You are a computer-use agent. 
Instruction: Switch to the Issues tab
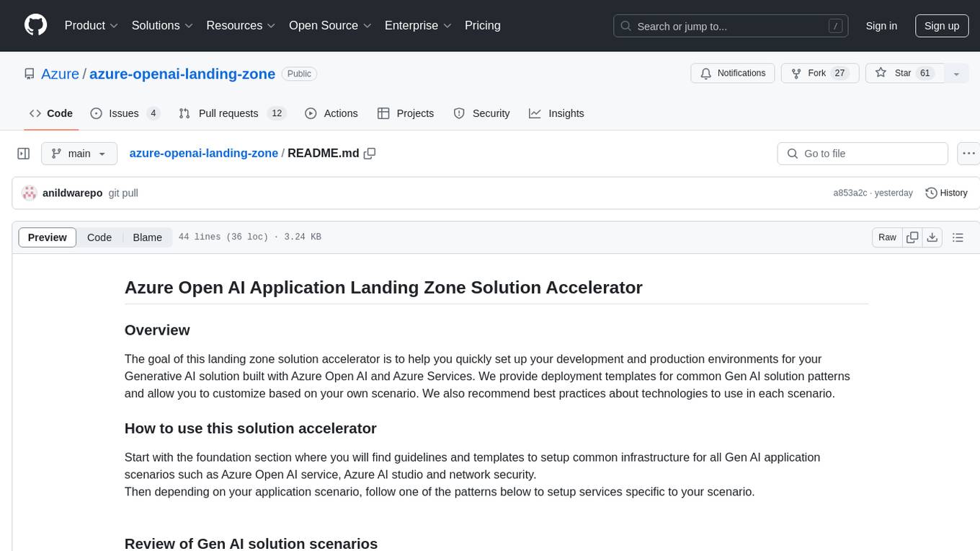125,113
